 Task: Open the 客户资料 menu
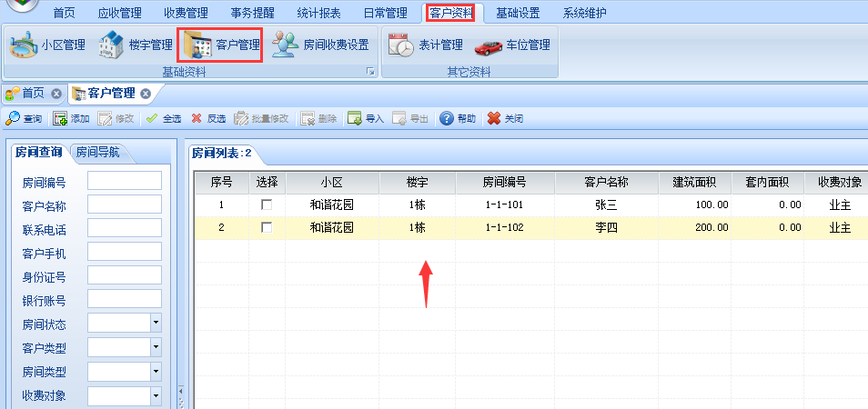451,13
